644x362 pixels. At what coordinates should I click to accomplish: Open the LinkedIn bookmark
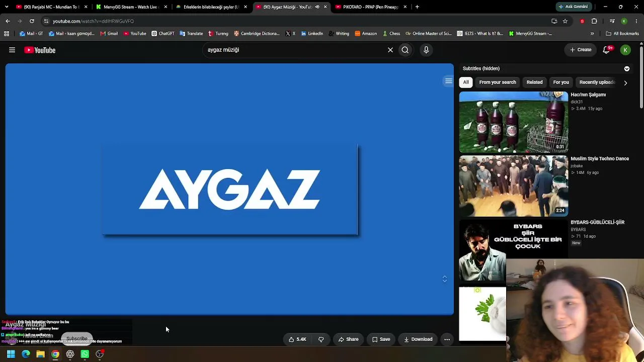(312, 34)
